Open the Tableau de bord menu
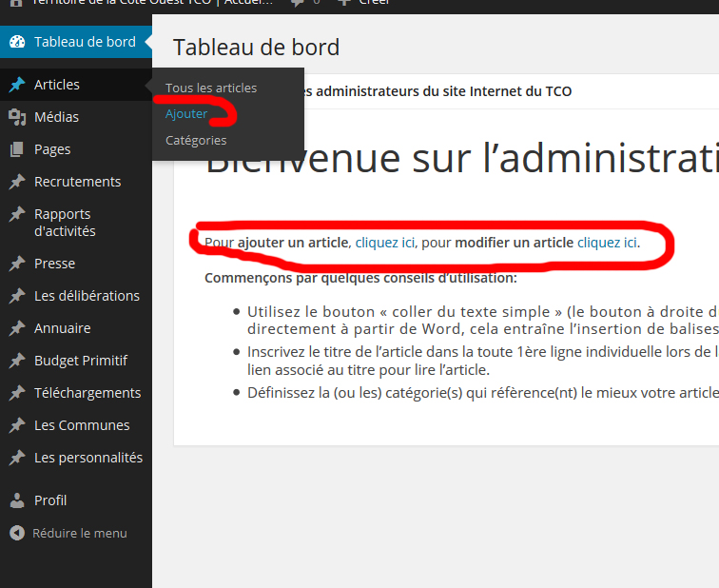 76,42
